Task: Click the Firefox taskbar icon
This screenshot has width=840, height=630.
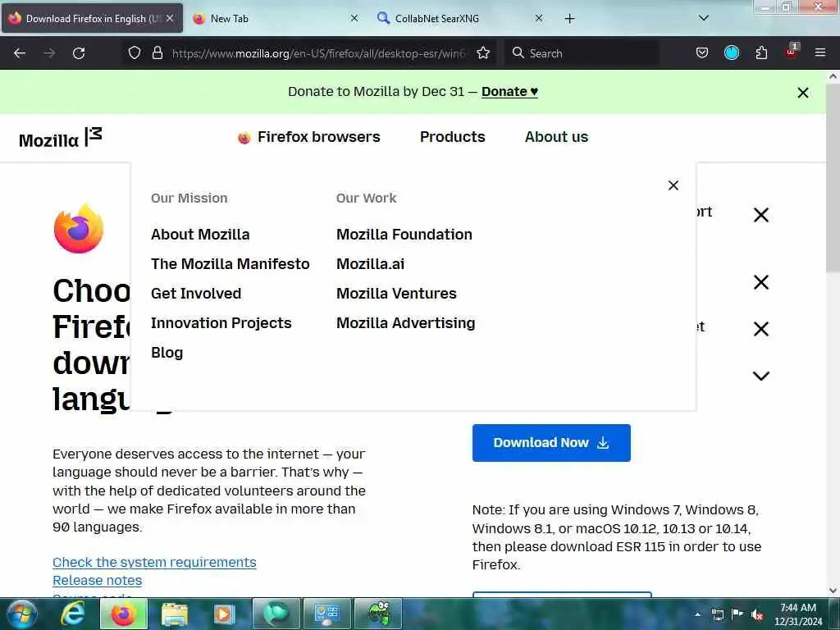Action: (123, 614)
